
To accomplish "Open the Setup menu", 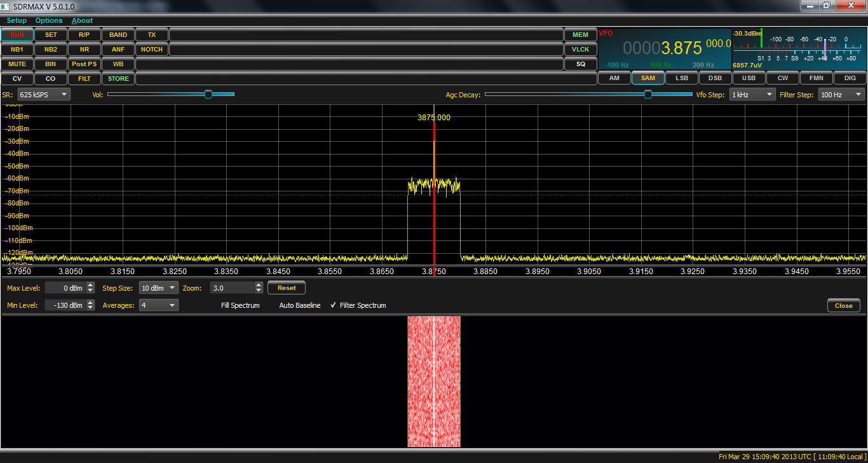I will (17, 20).
